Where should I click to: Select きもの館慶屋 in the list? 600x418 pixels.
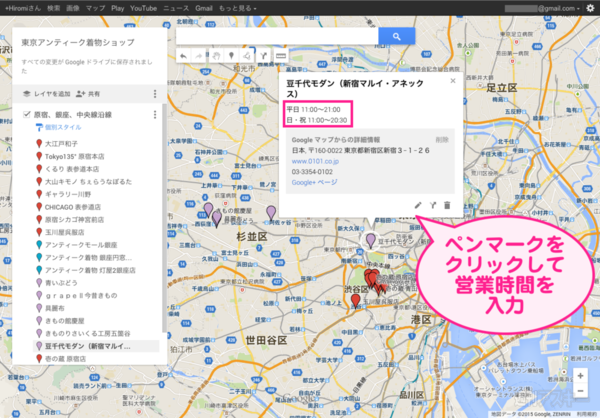(x=65, y=321)
